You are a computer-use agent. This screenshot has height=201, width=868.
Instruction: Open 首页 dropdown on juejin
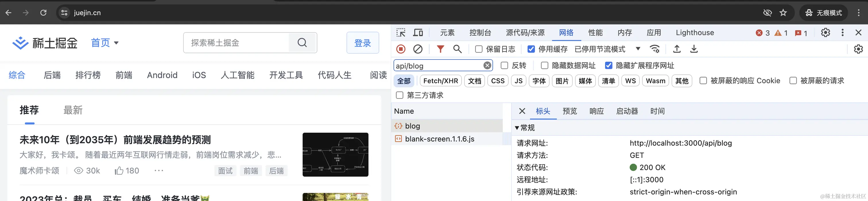(x=105, y=43)
